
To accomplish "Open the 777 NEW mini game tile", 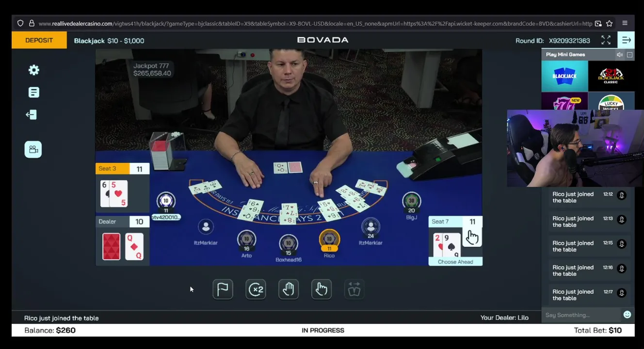I will point(564,102).
